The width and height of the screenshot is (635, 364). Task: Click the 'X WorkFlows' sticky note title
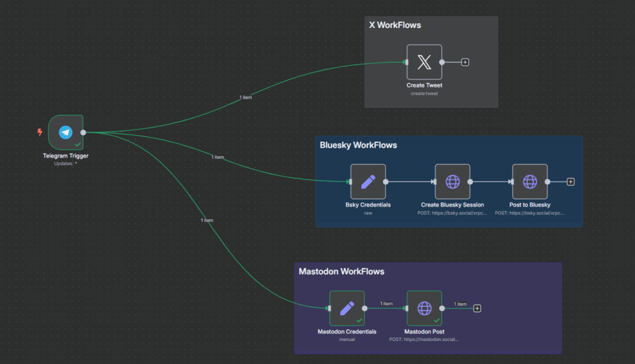pyautogui.click(x=395, y=25)
